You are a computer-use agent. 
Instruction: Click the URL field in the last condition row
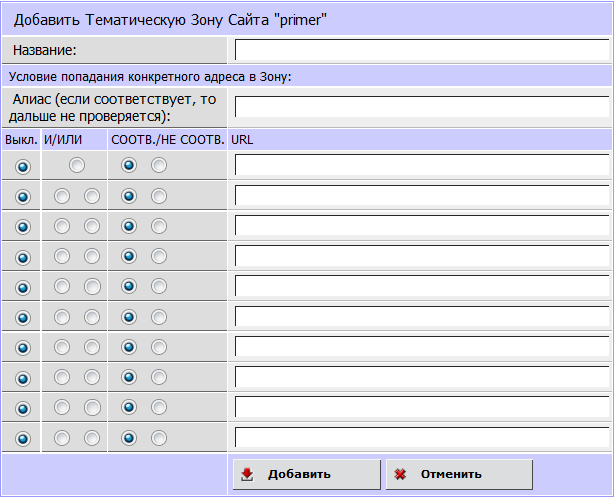pyautogui.click(x=421, y=438)
